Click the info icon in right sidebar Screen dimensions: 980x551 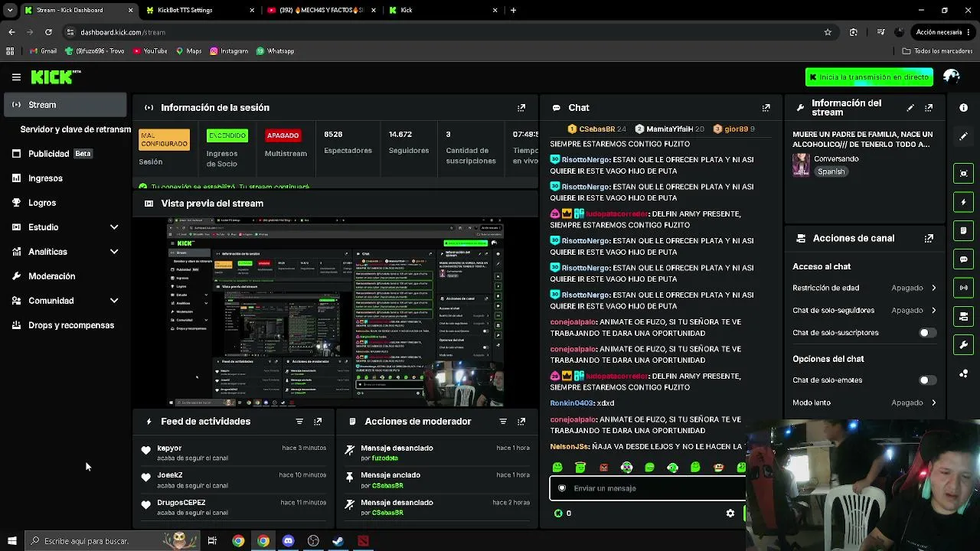964,108
